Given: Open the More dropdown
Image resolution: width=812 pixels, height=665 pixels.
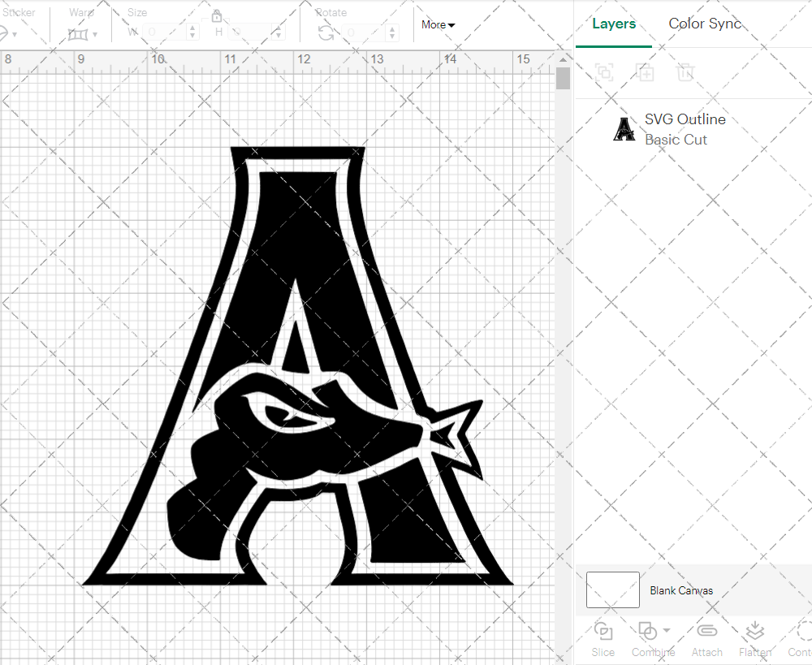Looking at the screenshot, I should 438,25.
